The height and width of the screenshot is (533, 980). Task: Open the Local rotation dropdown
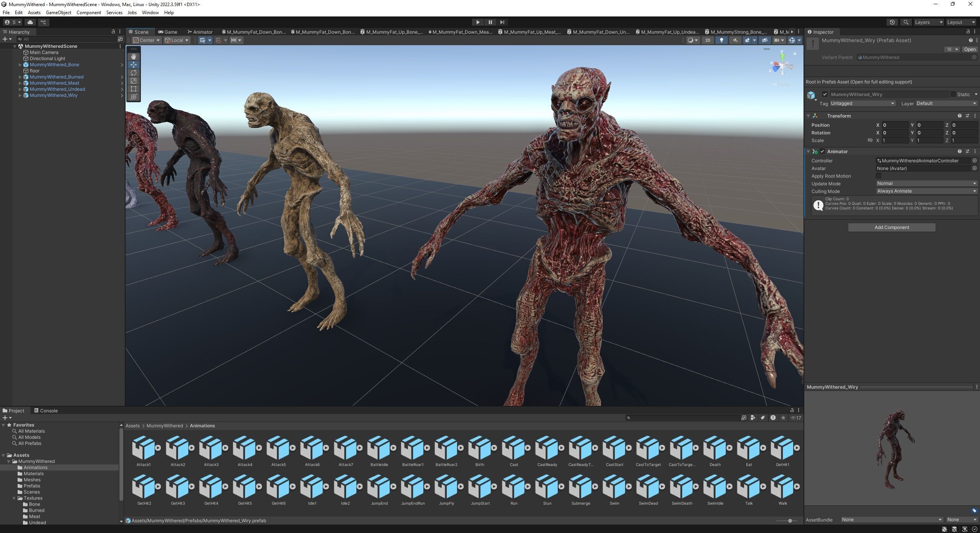pos(176,40)
